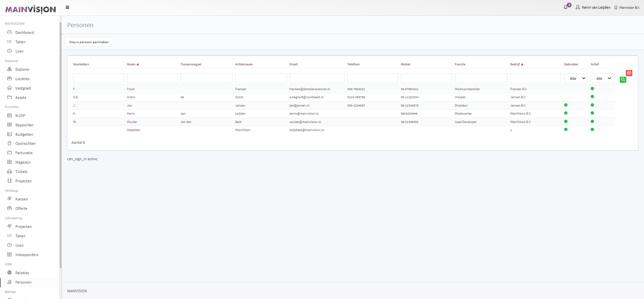Click Kevin van Leijden user profile

pos(593,7)
